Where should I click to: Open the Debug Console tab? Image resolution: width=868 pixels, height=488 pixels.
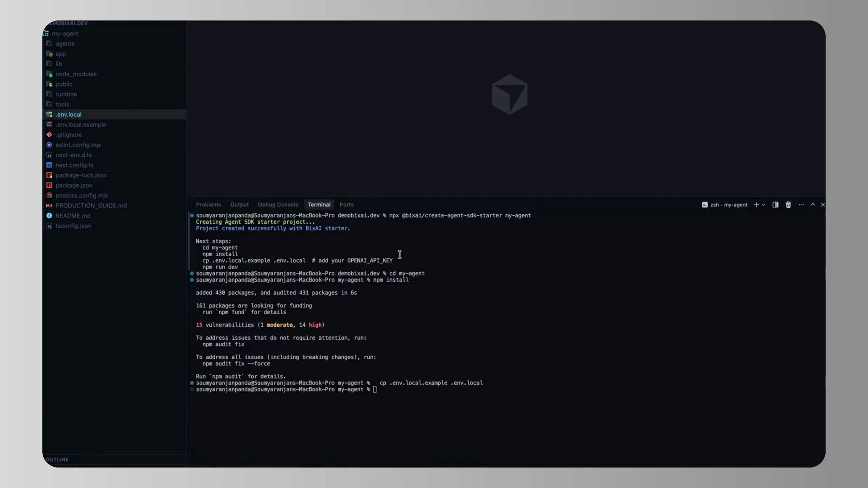click(278, 205)
